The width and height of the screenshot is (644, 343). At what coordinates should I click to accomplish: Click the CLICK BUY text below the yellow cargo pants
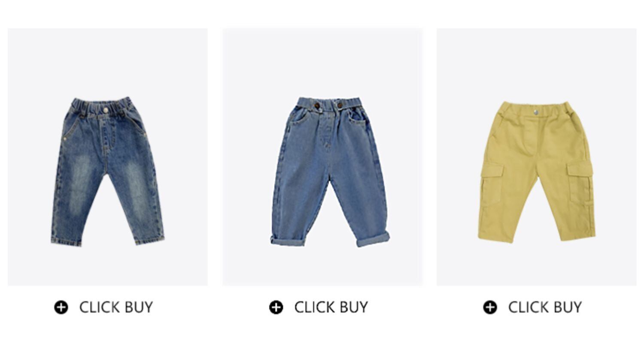tap(545, 307)
